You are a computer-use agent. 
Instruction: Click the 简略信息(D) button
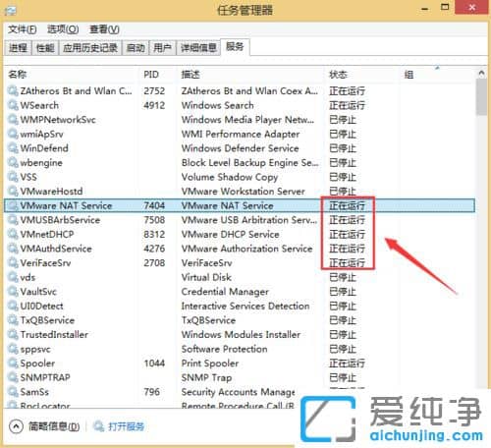54,426
